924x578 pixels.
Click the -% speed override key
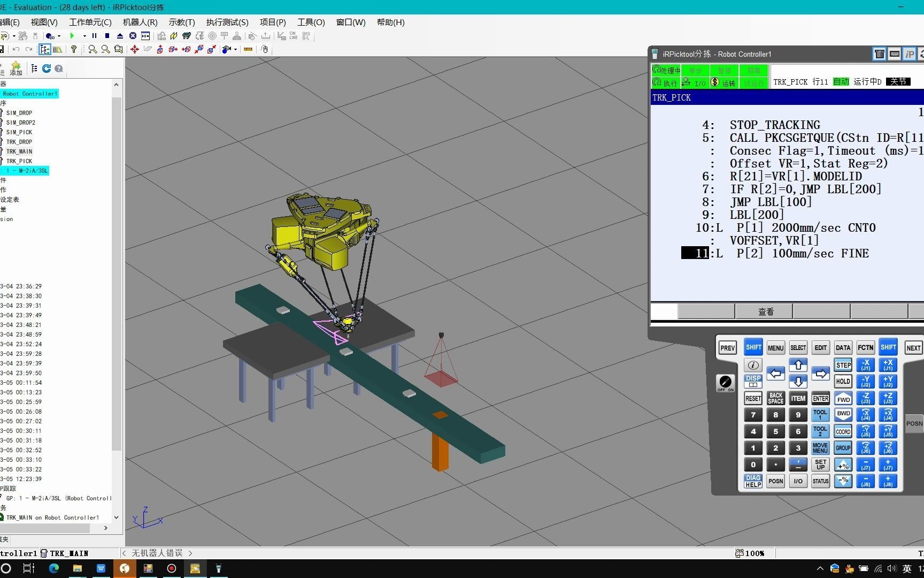[843, 481]
